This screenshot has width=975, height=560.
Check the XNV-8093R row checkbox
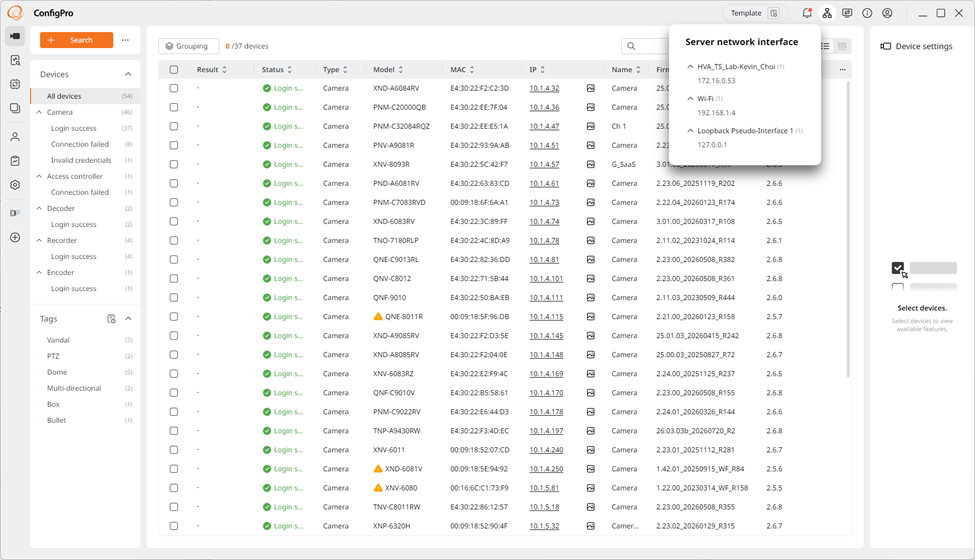click(x=174, y=164)
